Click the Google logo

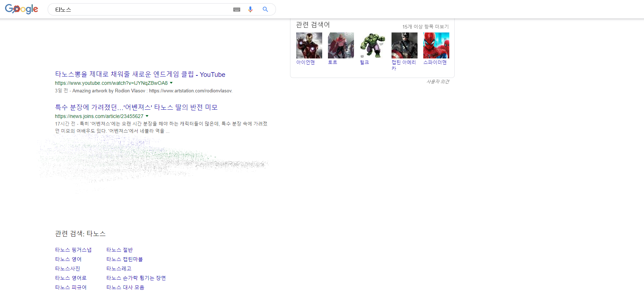[22, 9]
